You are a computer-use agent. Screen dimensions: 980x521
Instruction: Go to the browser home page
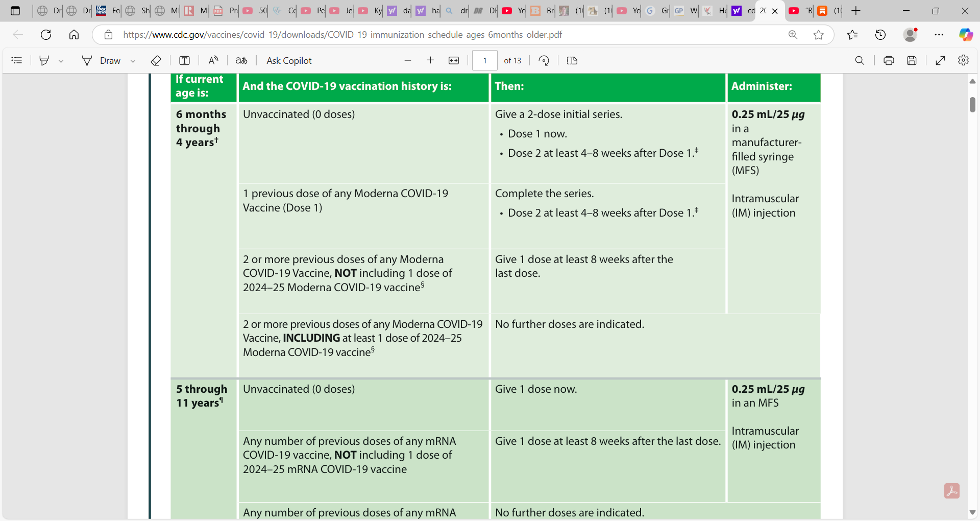[74, 35]
